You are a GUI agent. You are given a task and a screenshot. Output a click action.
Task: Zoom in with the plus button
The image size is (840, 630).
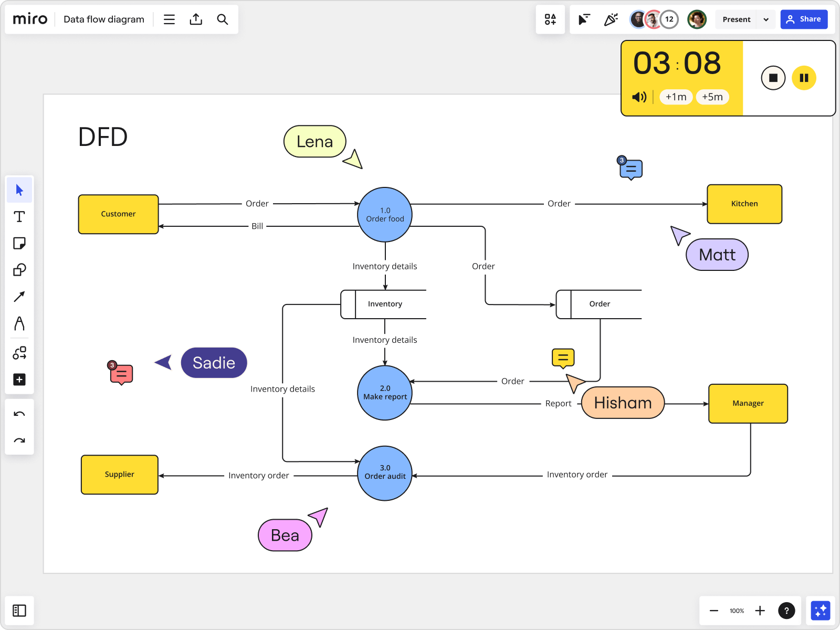click(x=760, y=611)
